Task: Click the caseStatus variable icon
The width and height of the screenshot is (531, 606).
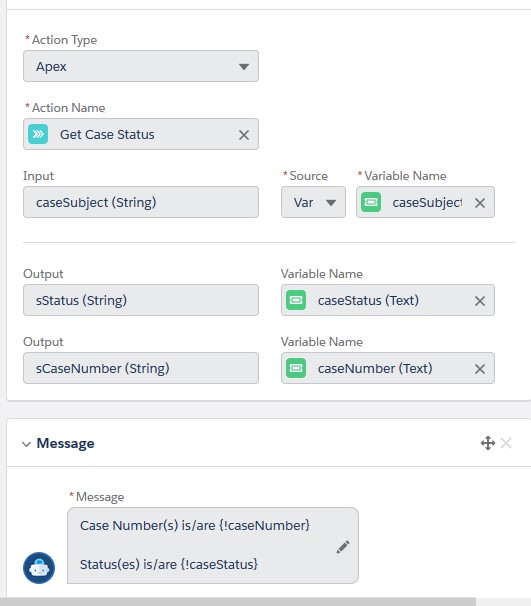Action: 296,300
